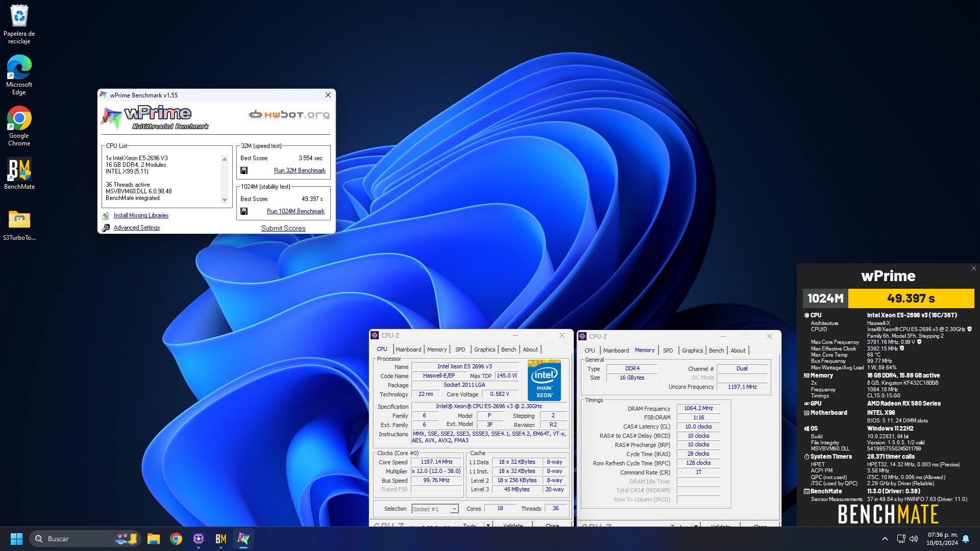Open Mainboard tab in CPU-Z window showing Processor info
Image resolution: width=980 pixels, height=551 pixels.
tap(408, 349)
